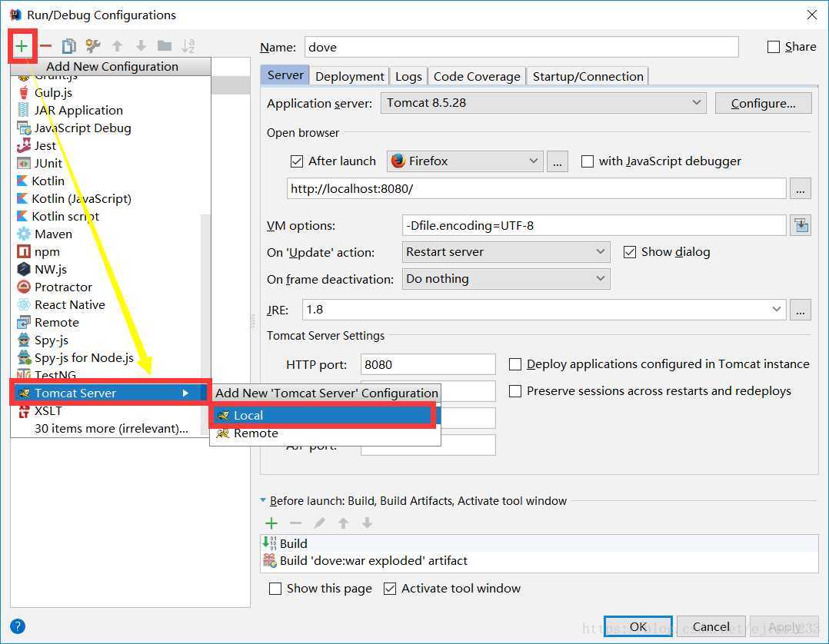Click the OK button
Image resolution: width=829 pixels, height=644 pixels.
point(638,626)
